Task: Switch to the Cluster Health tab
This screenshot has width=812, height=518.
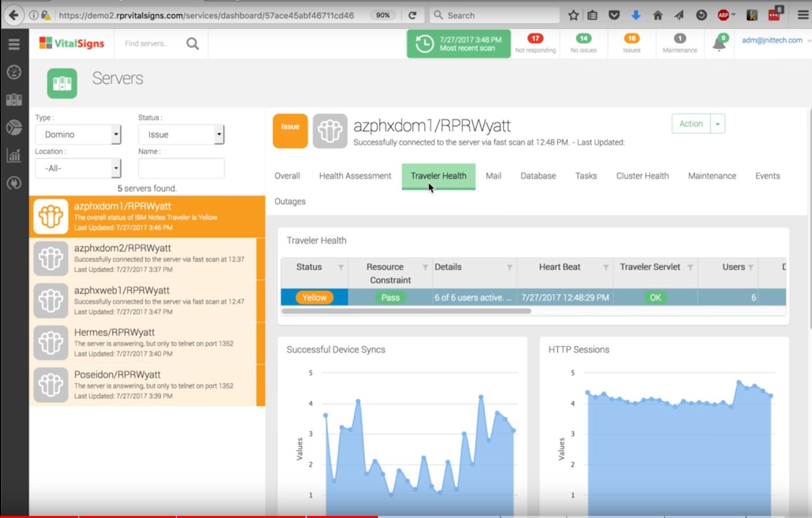Action: tap(642, 176)
